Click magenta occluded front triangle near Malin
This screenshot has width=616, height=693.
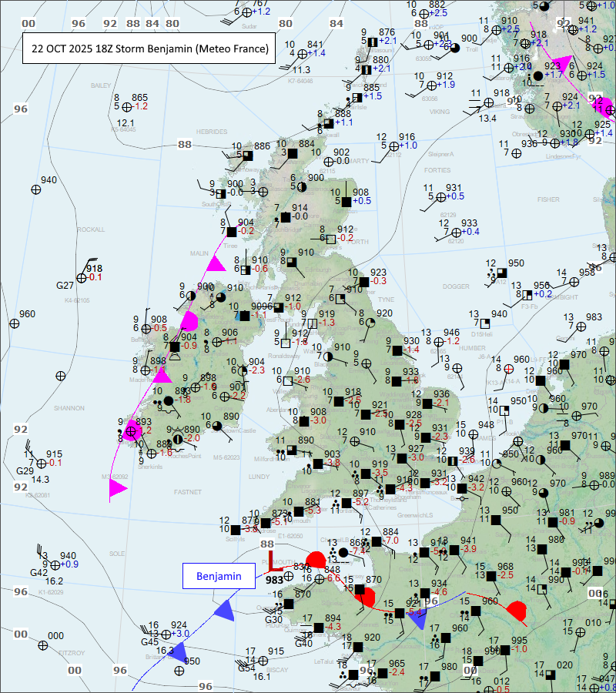pos(216,263)
